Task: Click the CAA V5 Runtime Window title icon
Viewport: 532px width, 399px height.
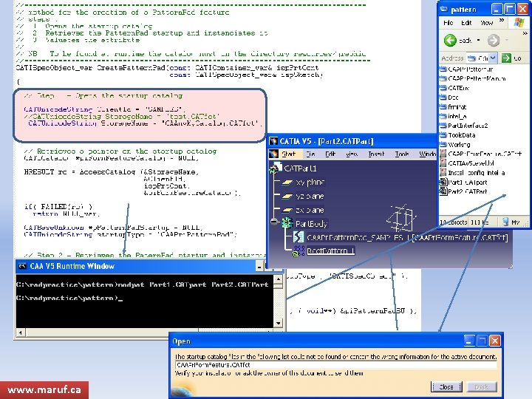Action: coord(22,266)
